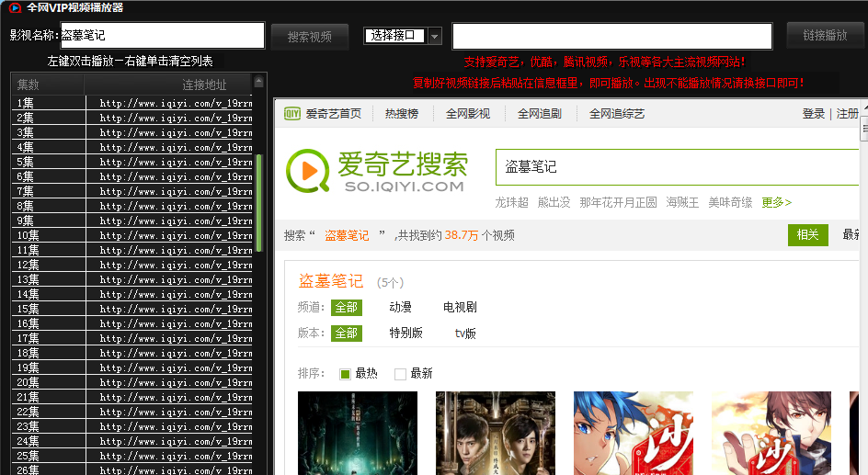Click the web page vertical scrollbar handle

point(864,129)
